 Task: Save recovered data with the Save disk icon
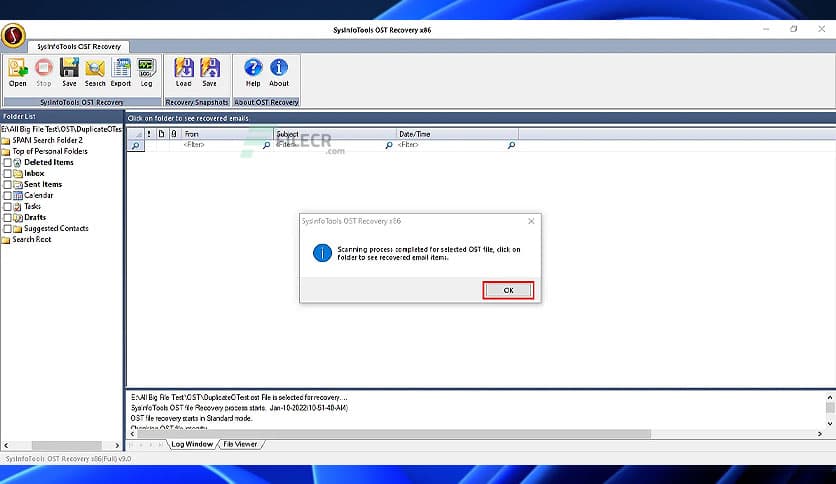pyautogui.click(x=69, y=72)
